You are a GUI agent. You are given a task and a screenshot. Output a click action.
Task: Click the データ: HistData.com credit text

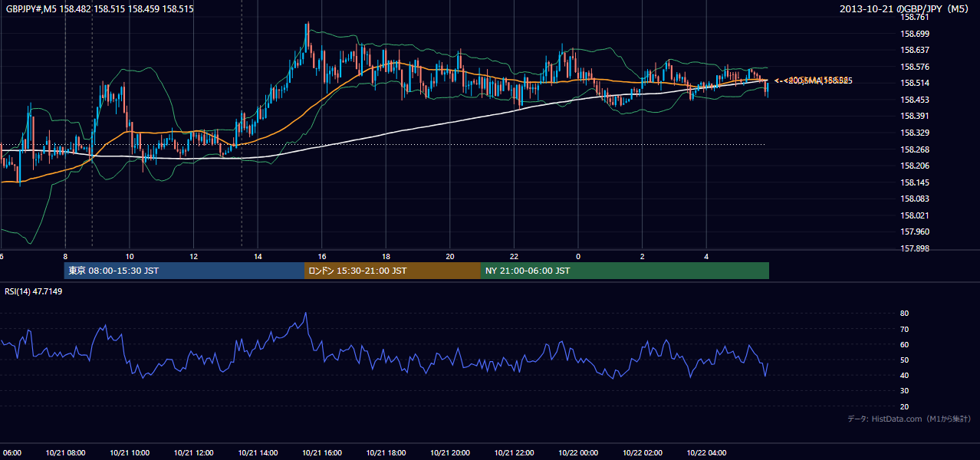tap(909, 419)
